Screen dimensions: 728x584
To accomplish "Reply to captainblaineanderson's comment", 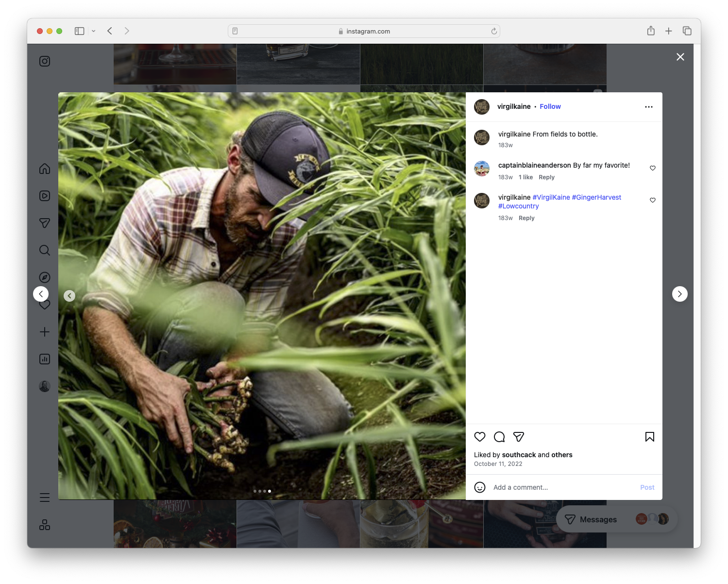I will tap(546, 177).
